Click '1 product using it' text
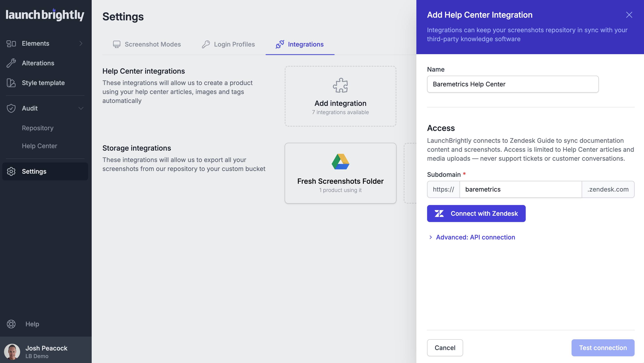The width and height of the screenshot is (644, 363). click(x=340, y=190)
